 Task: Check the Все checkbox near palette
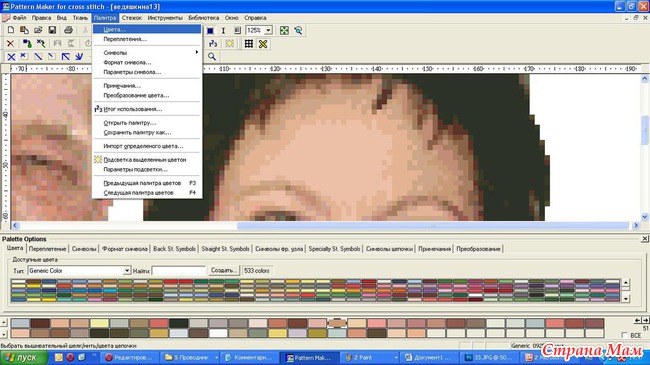(x=624, y=335)
